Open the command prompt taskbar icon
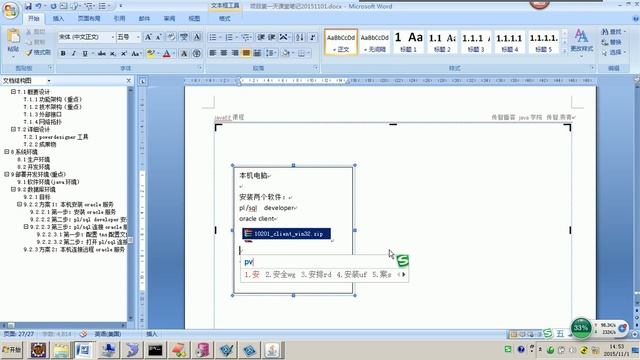640x360 pixels. 155,350
